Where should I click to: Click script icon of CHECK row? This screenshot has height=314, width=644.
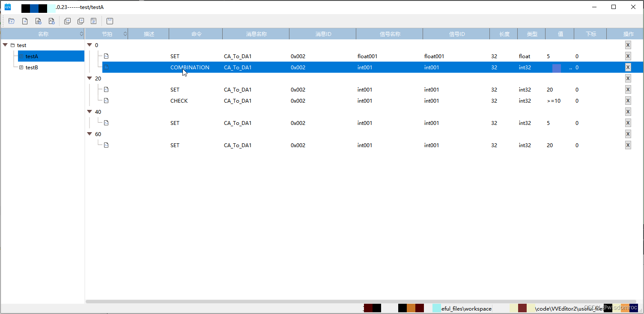click(x=106, y=101)
